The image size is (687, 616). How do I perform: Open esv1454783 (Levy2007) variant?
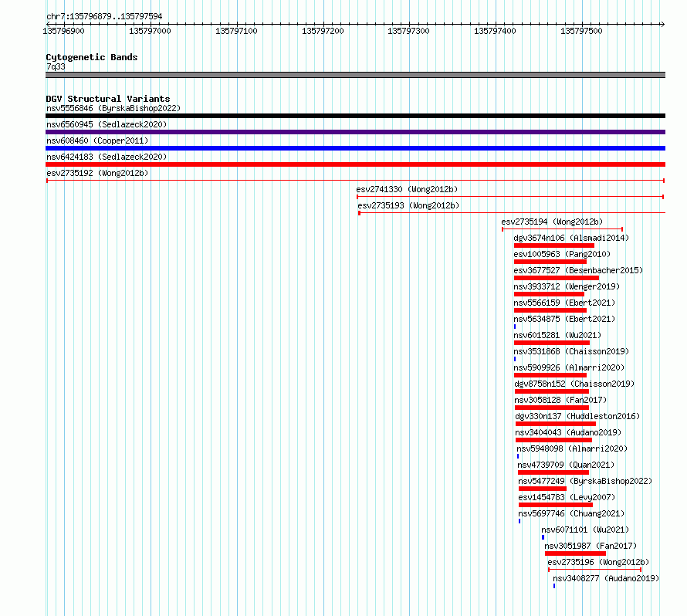tap(567, 497)
